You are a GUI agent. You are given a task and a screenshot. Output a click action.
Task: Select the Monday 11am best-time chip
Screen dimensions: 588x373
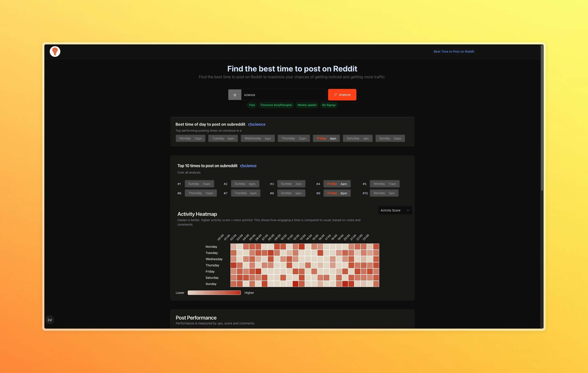(x=190, y=139)
